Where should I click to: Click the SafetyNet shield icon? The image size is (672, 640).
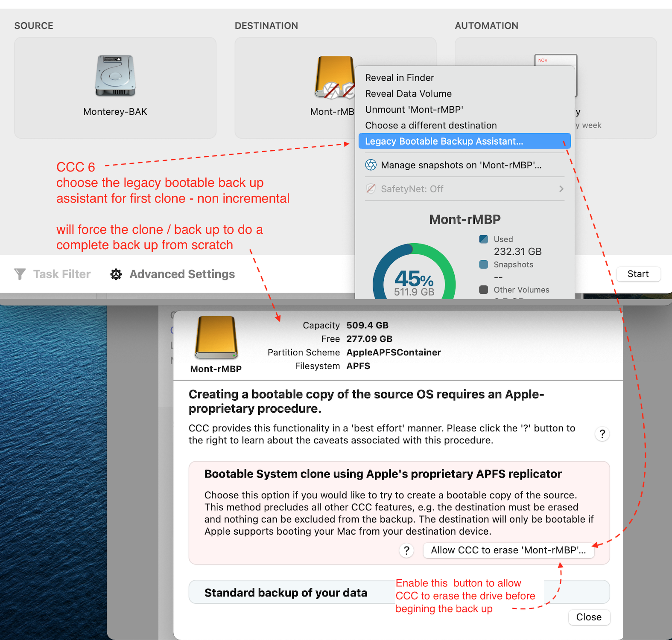point(371,189)
